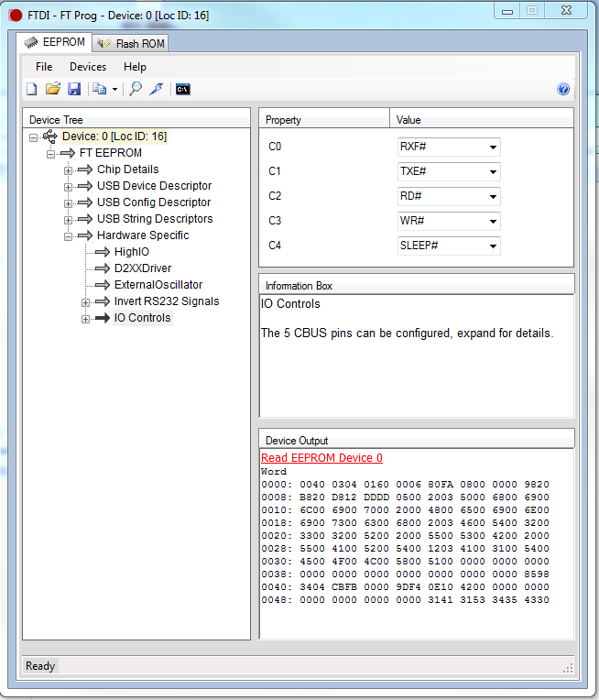Select the FT EEPROM tree item

[111, 153]
